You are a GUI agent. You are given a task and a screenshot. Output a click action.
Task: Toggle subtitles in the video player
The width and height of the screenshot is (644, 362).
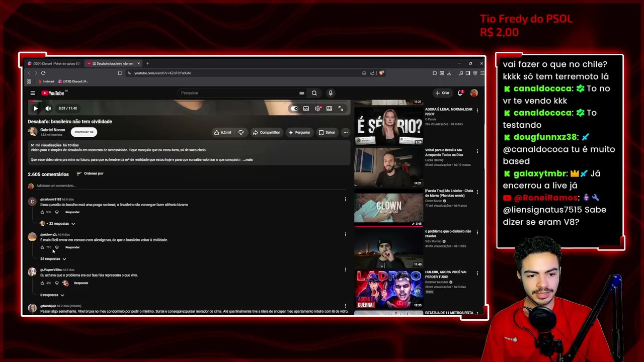pyautogui.click(x=306, y=109)
